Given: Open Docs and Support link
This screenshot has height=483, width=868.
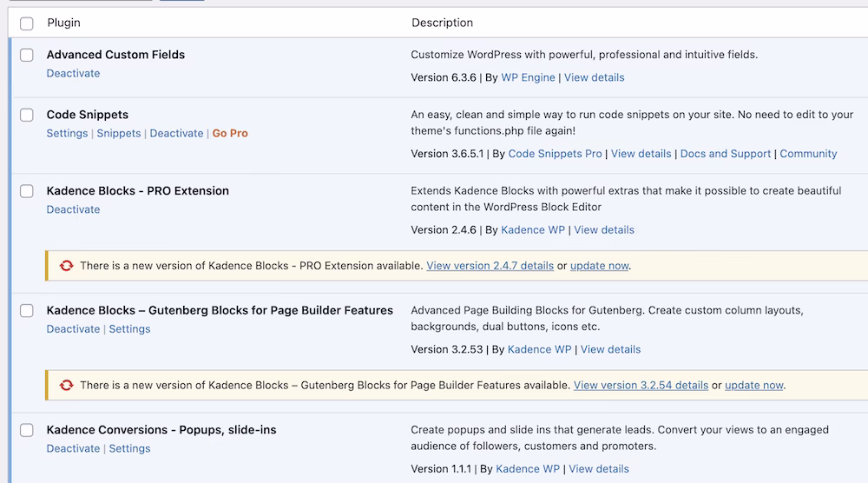Looking at the screenshot, I should point(725,154).
